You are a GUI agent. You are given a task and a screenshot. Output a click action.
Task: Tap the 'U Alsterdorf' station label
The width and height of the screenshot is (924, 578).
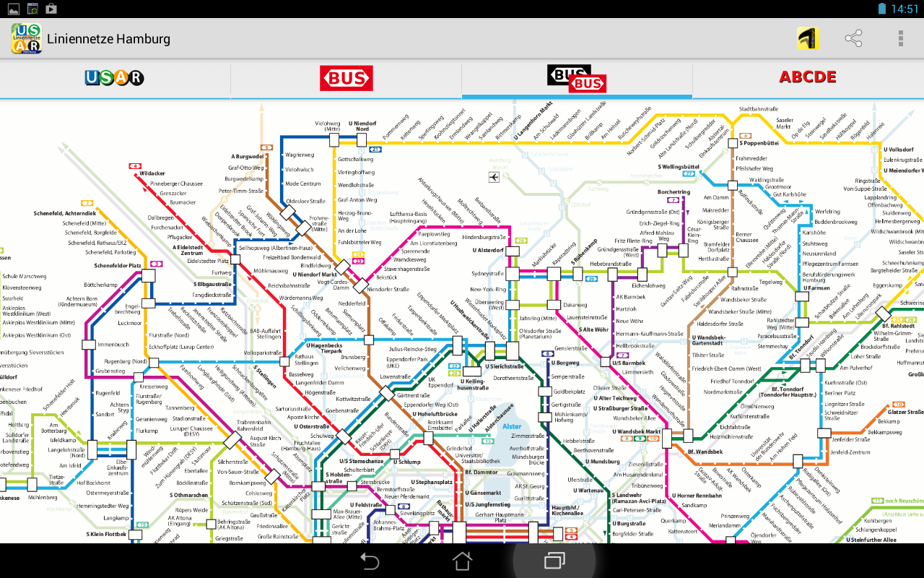click(488, 250)
